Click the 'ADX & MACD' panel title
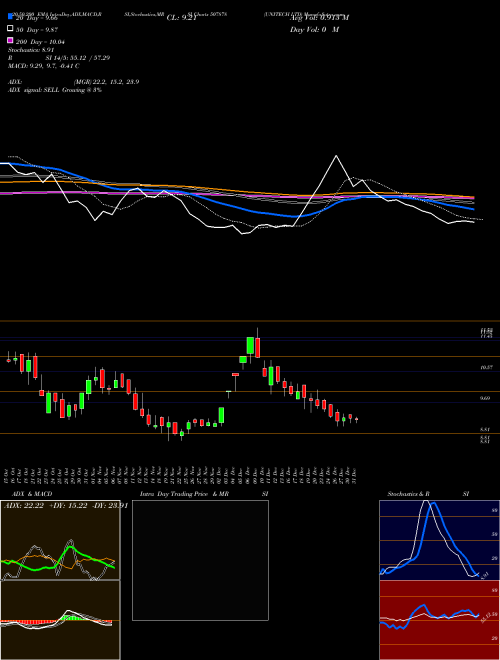The width and height of the screenshot is (500, 660). coord(32,494)
